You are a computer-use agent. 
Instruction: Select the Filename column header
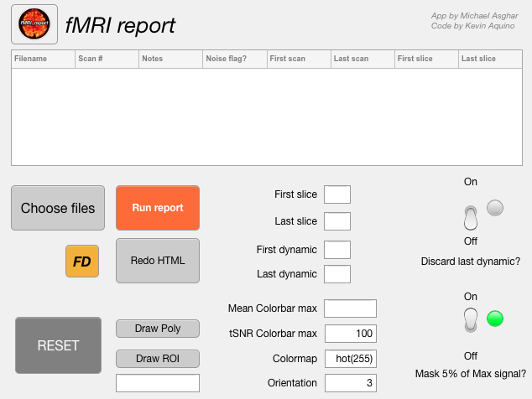(x=43, y=59)
